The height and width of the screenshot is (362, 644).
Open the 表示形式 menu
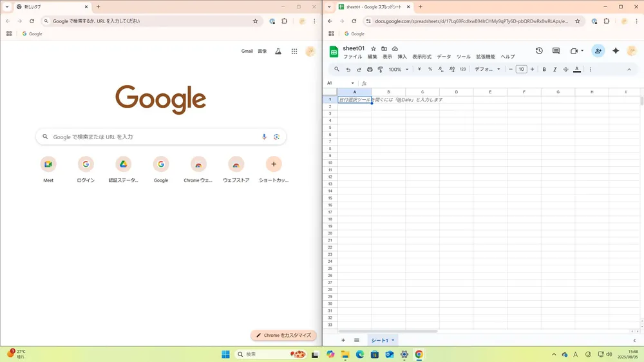(422, 57)
